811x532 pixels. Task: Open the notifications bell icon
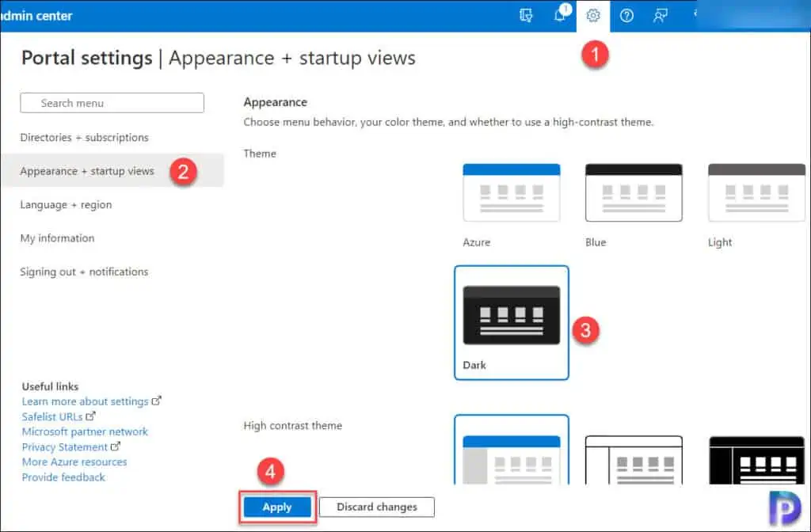[560, 15]
